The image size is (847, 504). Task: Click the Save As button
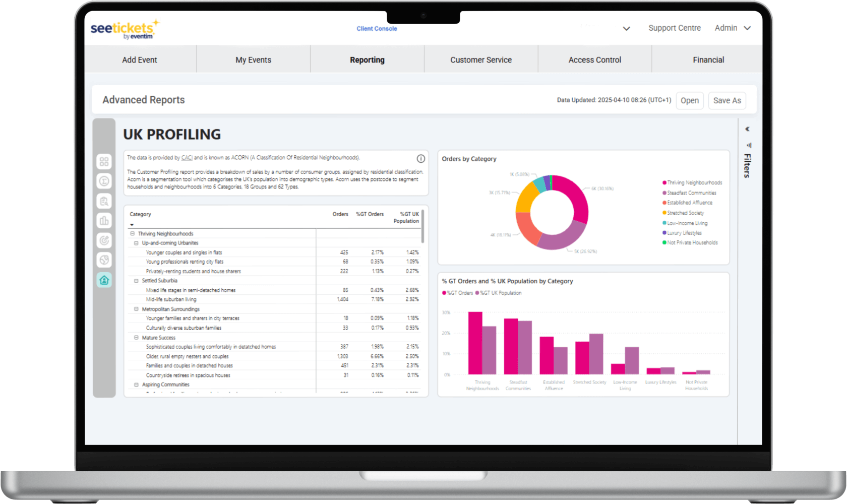coord(727,100)
